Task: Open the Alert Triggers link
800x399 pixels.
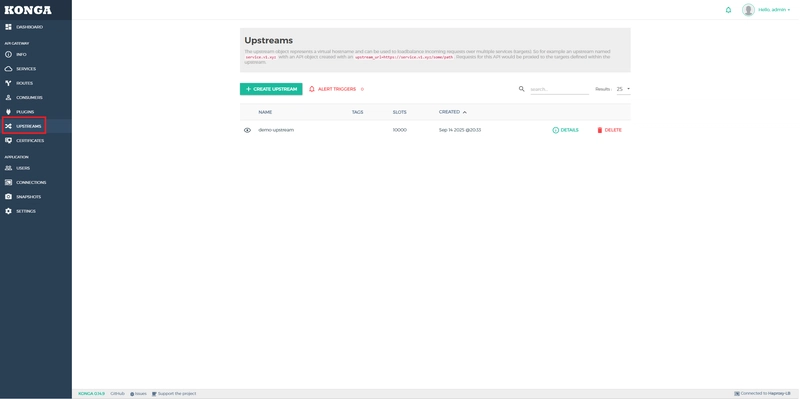Action: 336,89
